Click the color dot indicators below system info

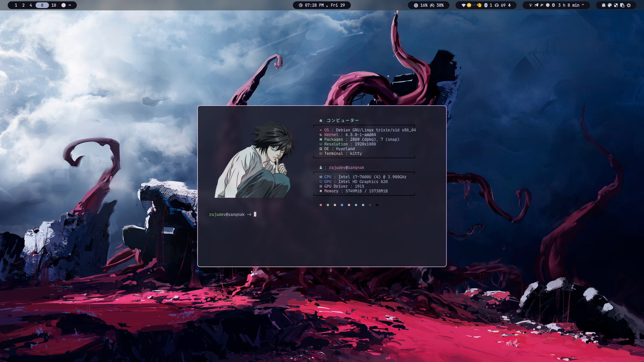tap(349, 205)
